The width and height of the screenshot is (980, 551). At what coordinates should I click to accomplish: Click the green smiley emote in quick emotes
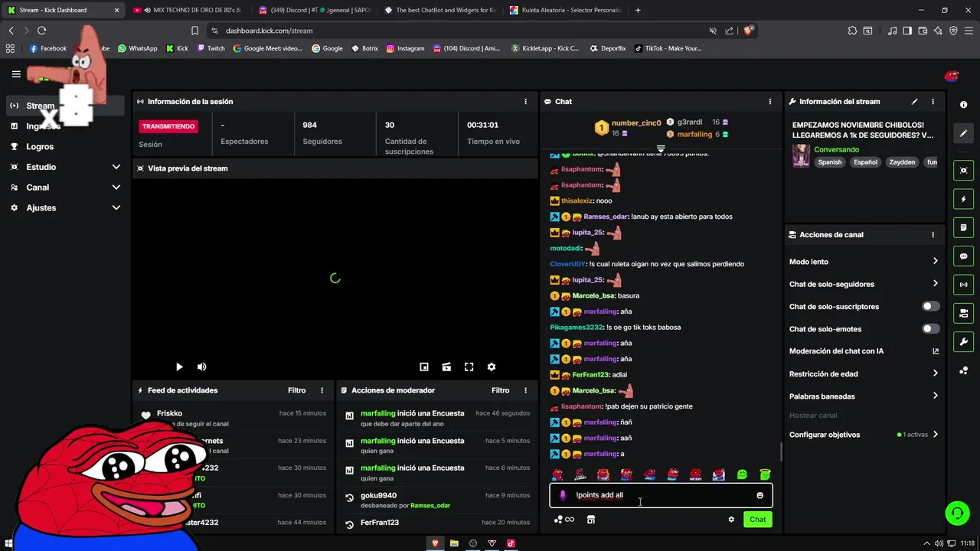point(742,474)
